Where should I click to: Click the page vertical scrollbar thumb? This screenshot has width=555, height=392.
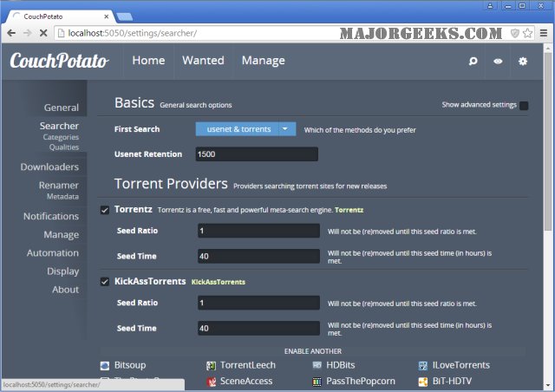pos(548,141)
